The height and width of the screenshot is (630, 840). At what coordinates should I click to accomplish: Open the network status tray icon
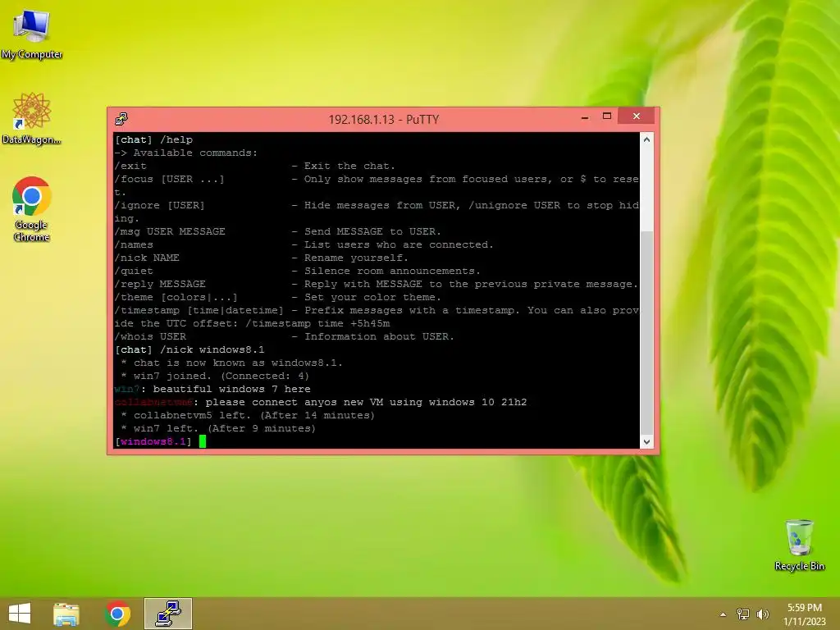743,614
